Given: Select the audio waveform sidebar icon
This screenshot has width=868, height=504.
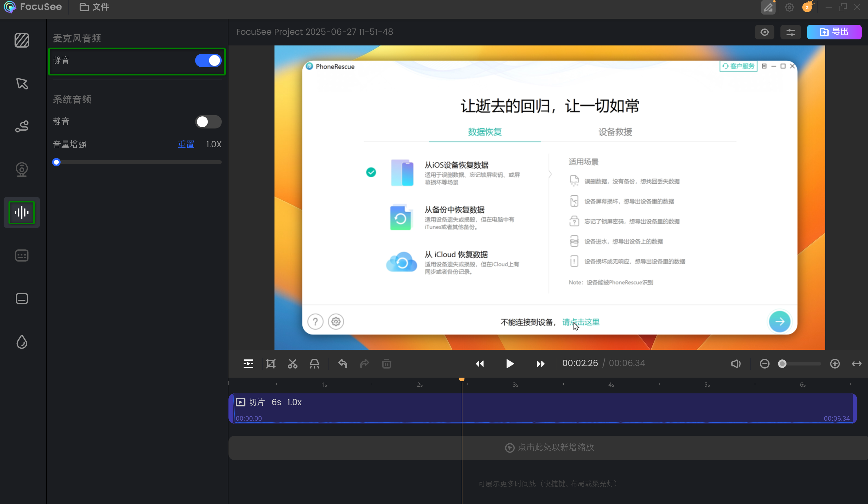Looking at the screenshot, I should [22, 212].
